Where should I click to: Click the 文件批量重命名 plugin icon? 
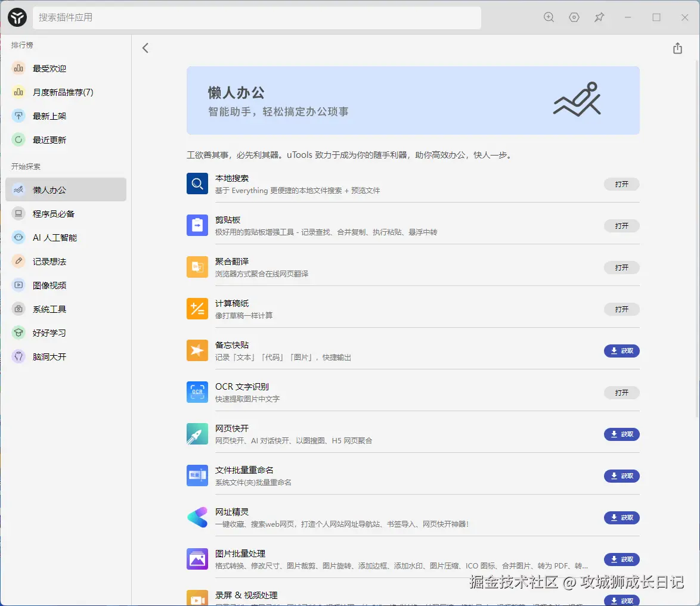[197, 476]
